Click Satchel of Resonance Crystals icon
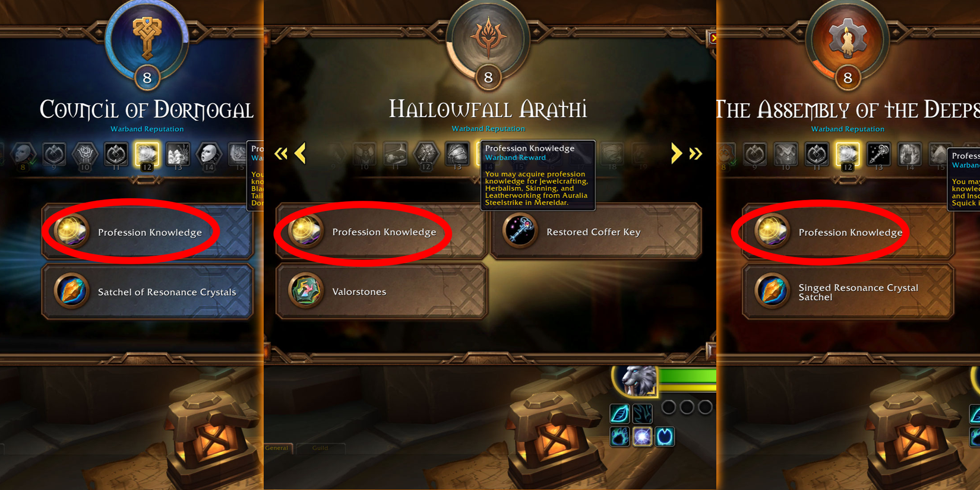The image size is (980, 490). tap(71, 291)
